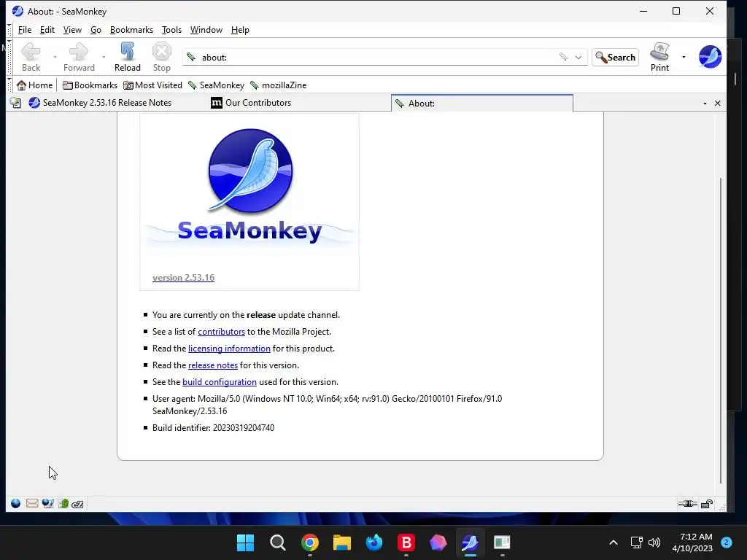Open Brave-like B app from taskbar
This screenshot has height=560, width=747.
406,542
